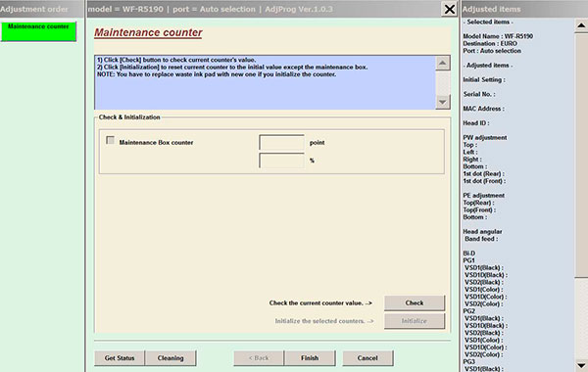Click Adjusted items panel scroll up arrow
Image resolution: width=588 pixels, height=372 pixels.
(x=581, y=25)
